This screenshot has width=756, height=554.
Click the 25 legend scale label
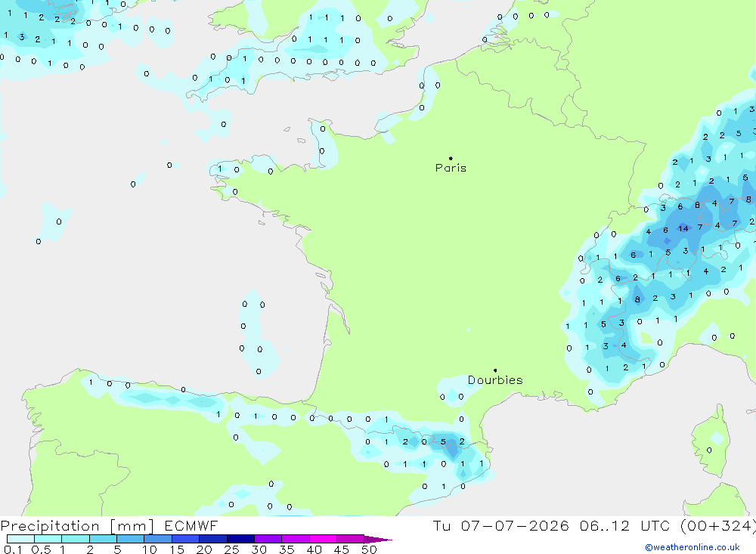[232, 549]
